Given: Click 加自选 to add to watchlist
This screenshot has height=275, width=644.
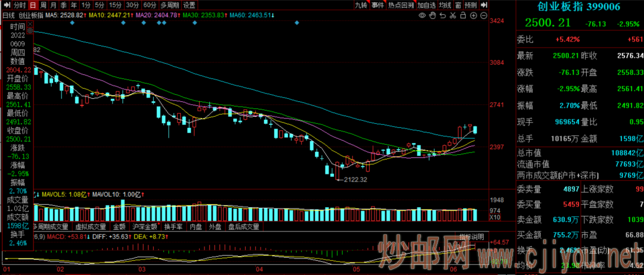Looking at the screenshot, I should pos(426,5).
